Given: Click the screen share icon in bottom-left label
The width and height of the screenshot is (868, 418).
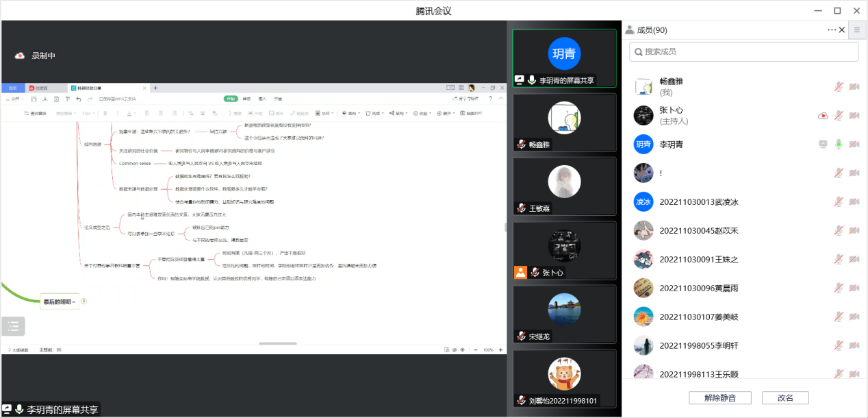Looking at the screenshot, I should click(7, 410).
